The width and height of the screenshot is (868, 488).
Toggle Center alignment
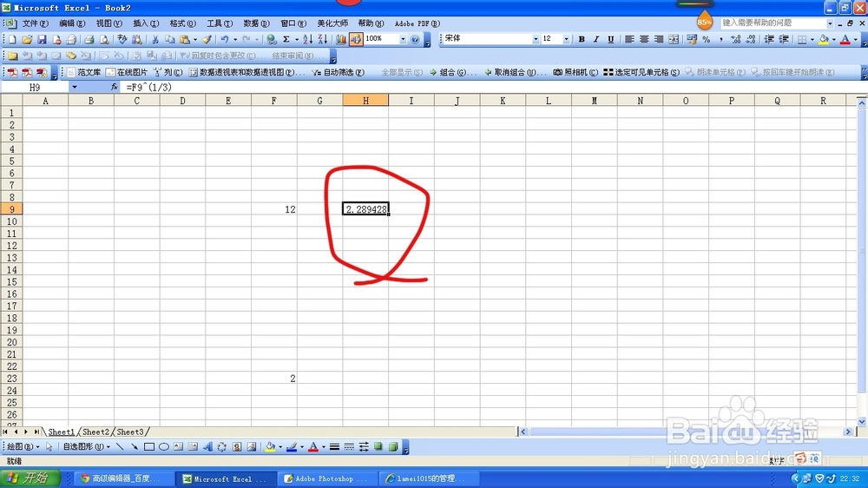point(644,39)
